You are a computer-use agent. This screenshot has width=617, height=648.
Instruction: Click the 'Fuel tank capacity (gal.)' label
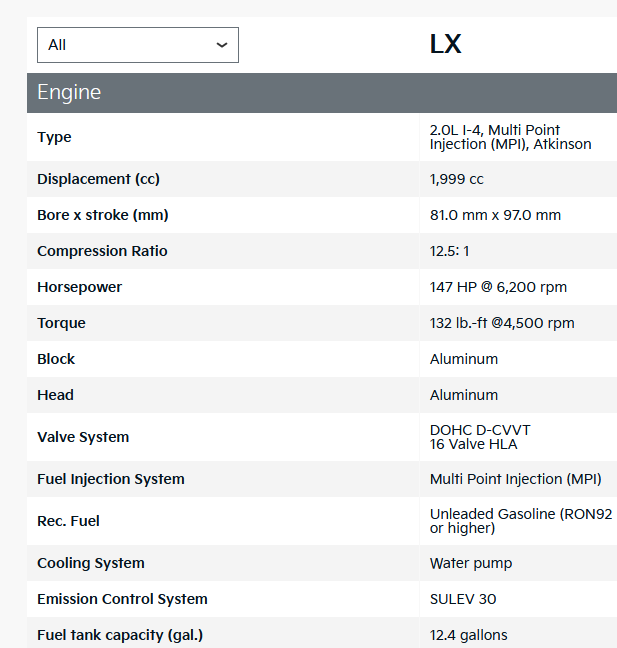tap(120, 635)
